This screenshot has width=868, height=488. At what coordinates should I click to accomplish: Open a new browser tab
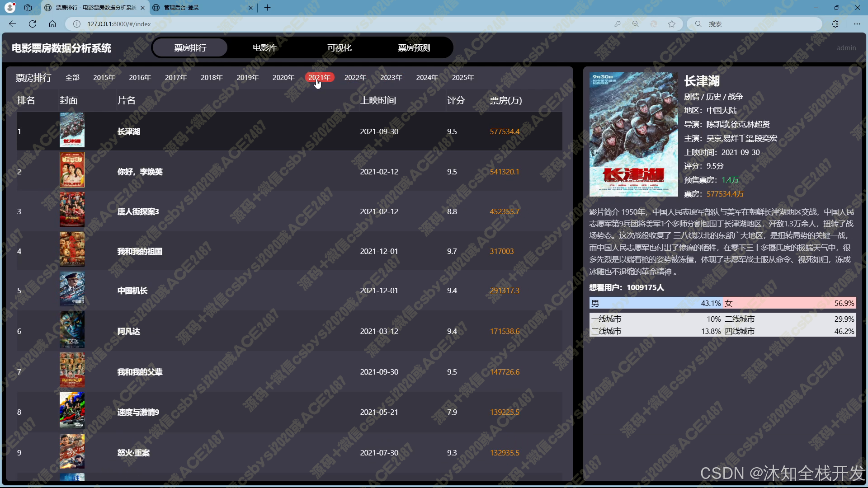click(x=267, y=8)
